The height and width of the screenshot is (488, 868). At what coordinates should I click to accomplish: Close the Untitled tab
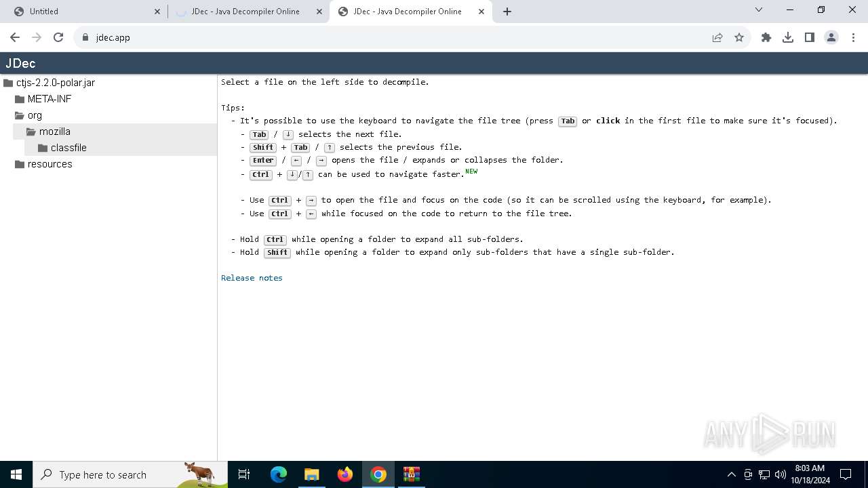[157, 12]
